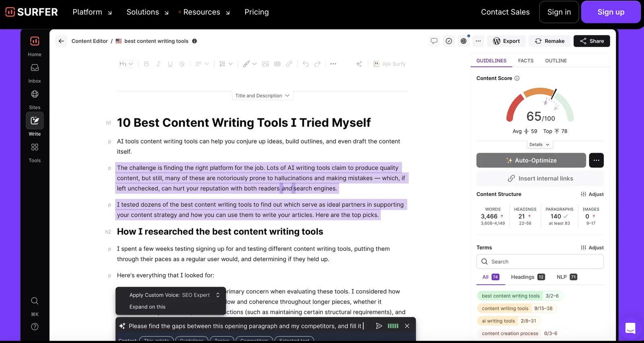Open the header three-dots menu
The image size is (644, 343).
coord(478,41)
